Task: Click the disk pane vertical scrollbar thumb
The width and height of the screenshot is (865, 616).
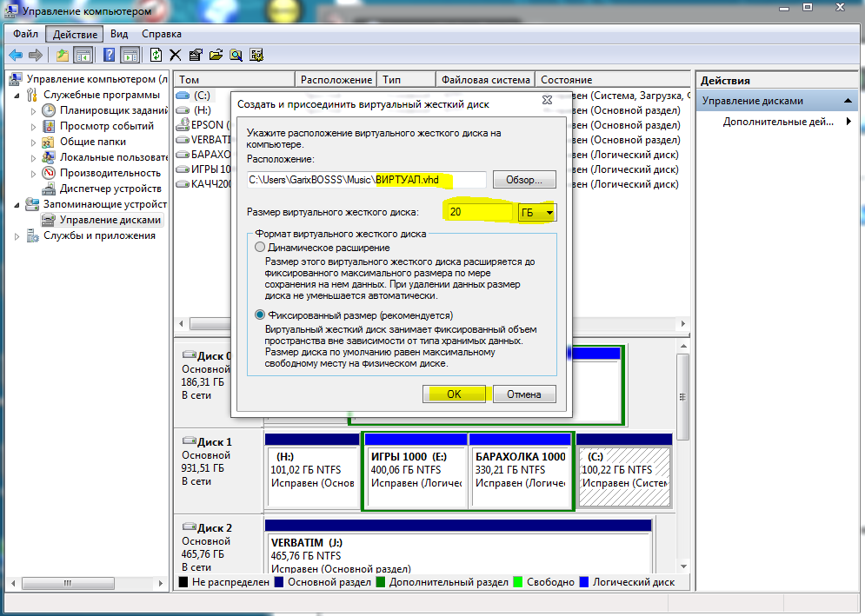Action: [683, 397]
